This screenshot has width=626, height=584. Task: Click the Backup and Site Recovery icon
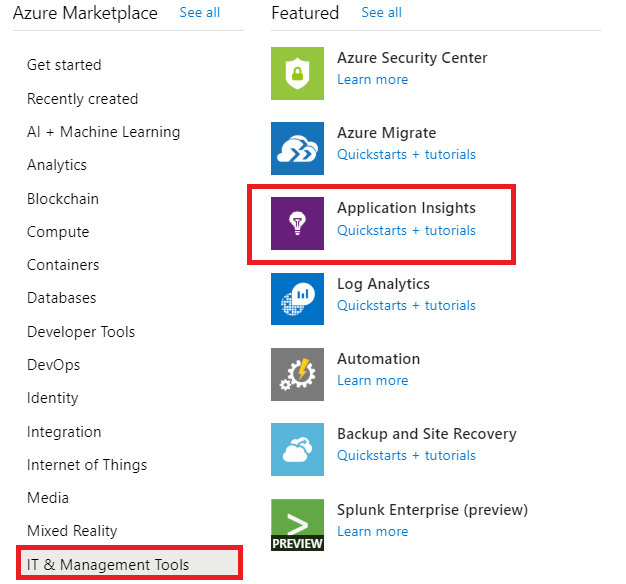[297, 449]
